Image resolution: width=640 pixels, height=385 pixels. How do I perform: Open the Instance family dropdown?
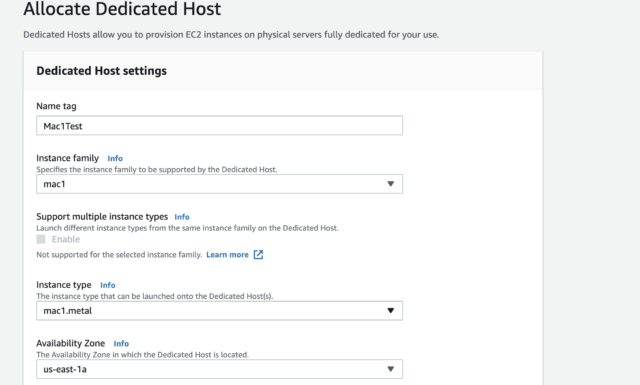[219, 184]
